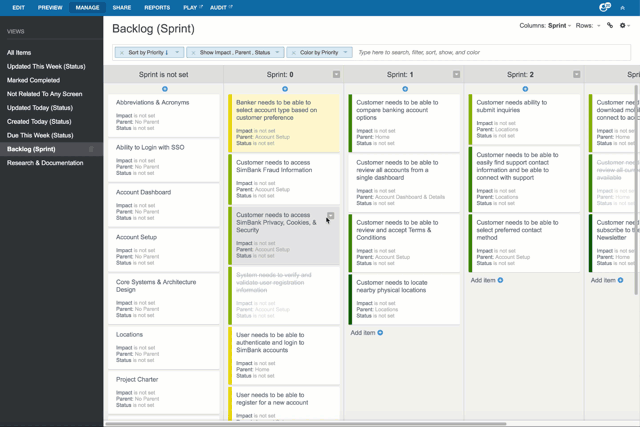The image size is (640, 427).
Task: Open compare banking account options card
Action: click(x=404, y=123)
